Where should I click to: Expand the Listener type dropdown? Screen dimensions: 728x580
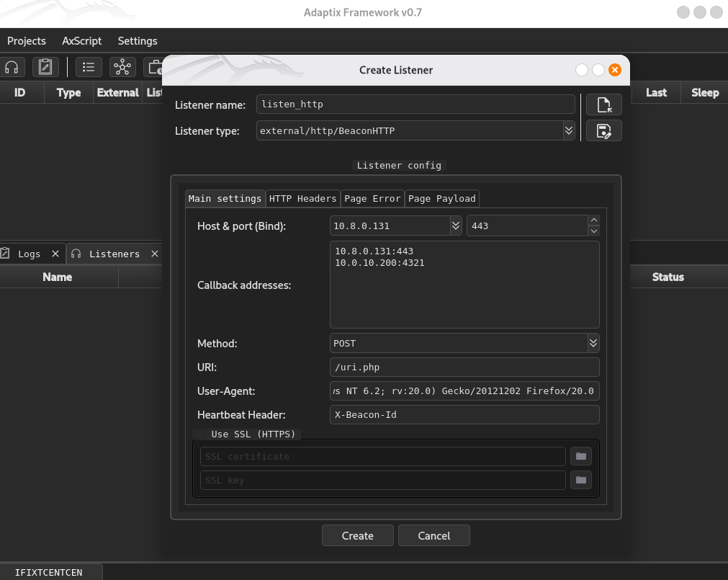coord(569,131)
